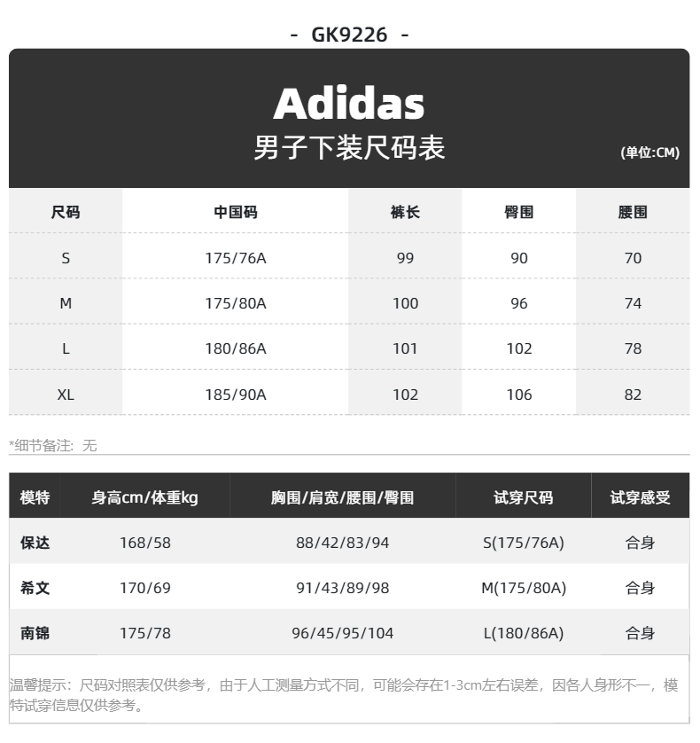Click the 臀围 column header
700x743 pixels.
click(x=519, y=213)
